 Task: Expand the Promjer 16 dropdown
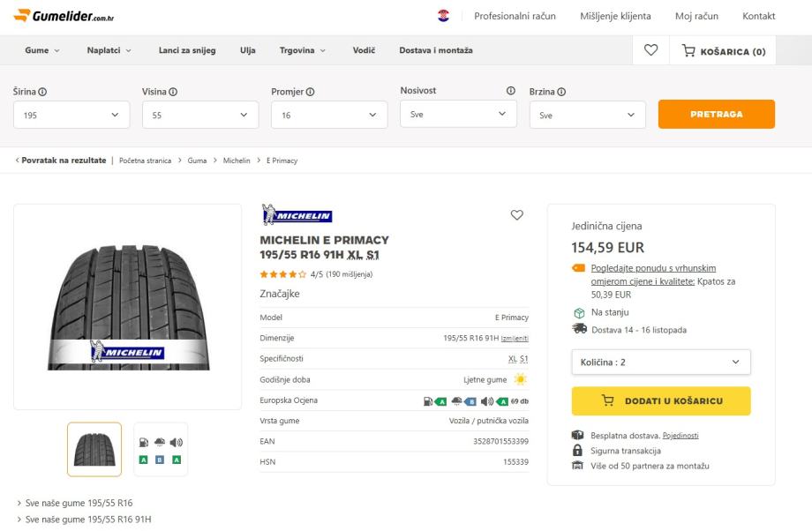pos(329,115)
